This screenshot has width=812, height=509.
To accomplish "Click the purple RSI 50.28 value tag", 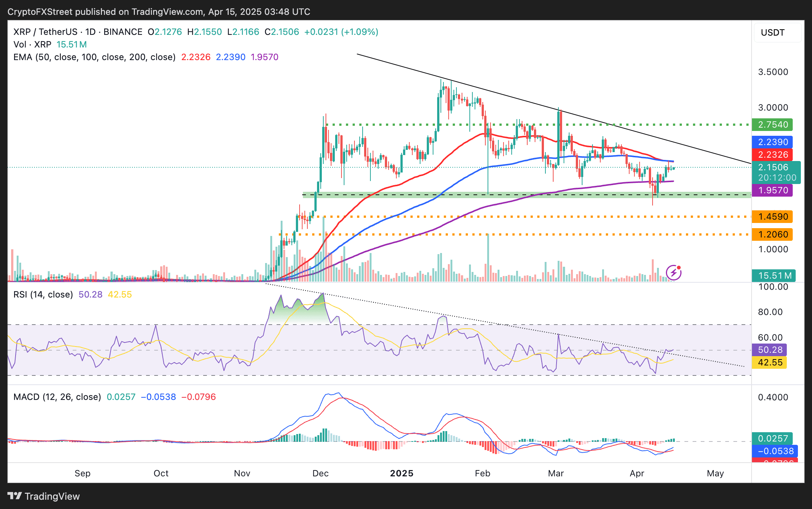I will 769,350.
